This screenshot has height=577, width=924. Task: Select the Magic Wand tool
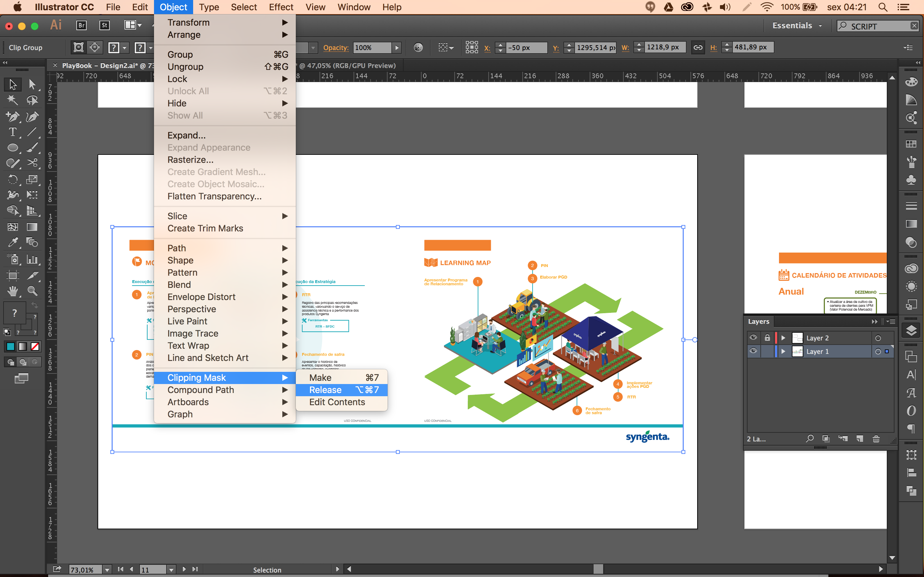(13, 100)
